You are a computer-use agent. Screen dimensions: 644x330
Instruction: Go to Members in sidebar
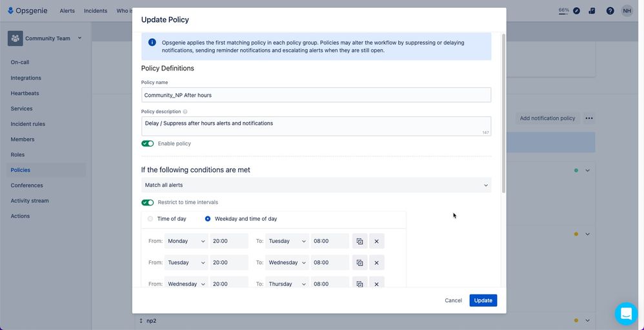(x=23, y=139)
